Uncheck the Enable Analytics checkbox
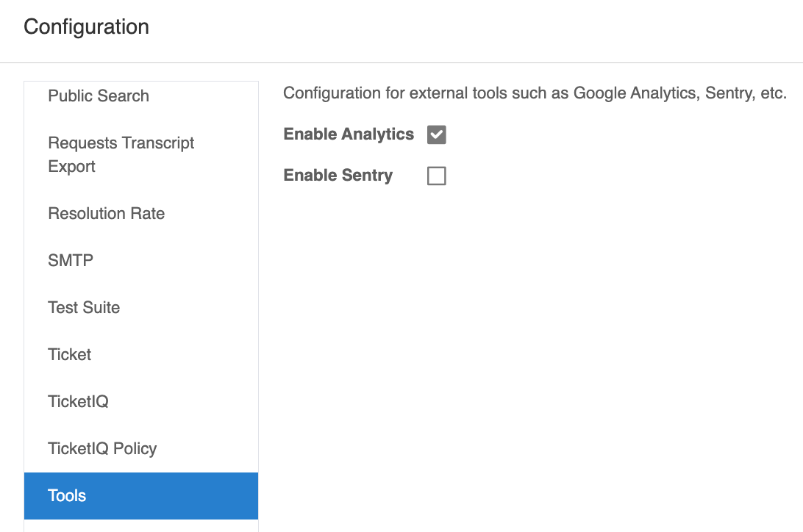This screenshot has height=532, width=803. click(436, 134)
